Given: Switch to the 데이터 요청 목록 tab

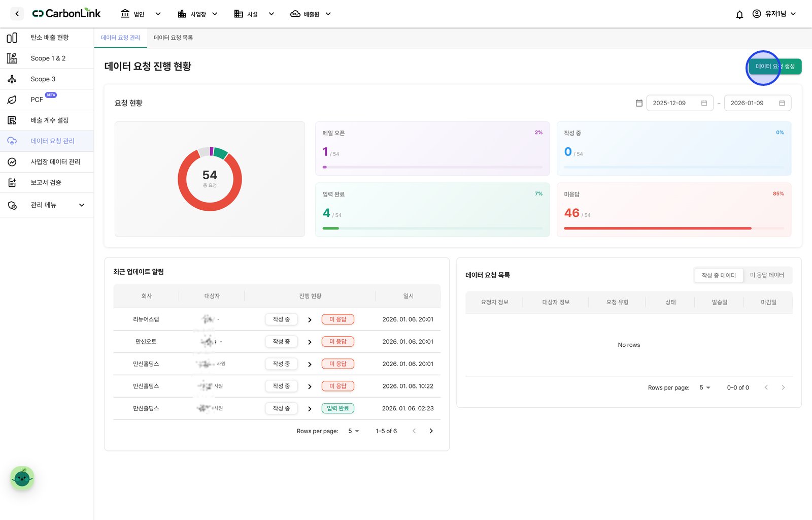Looking at the screenshot, I should click(173, 38).
